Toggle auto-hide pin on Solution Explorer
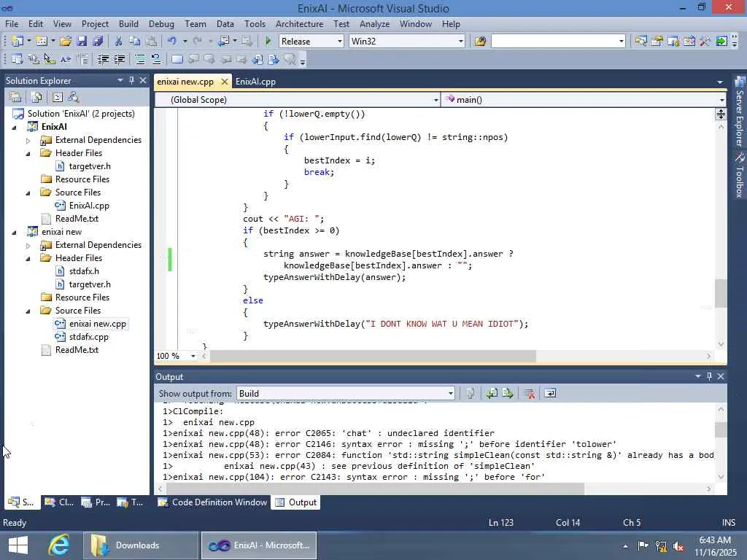Viewport: 747px width, 560px height. click(131, 81)
